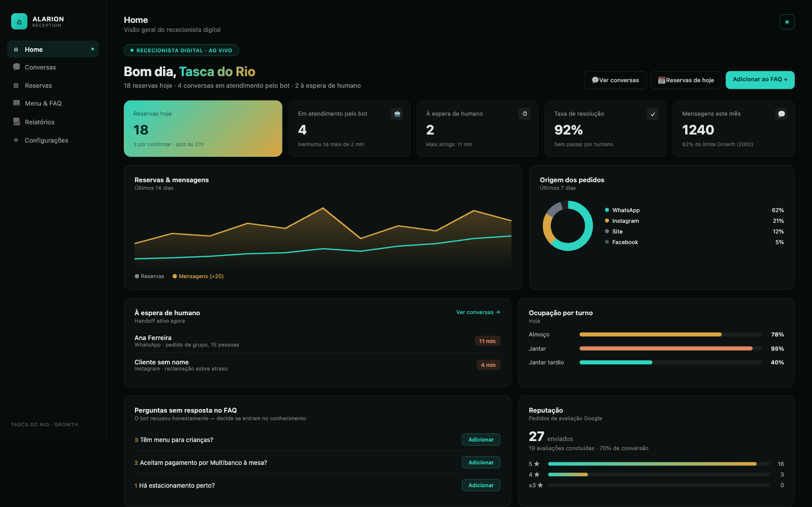The width and height of the screenshot is (812, 507).
Task: Click the Ver conversas button
Action: [615, 80]
